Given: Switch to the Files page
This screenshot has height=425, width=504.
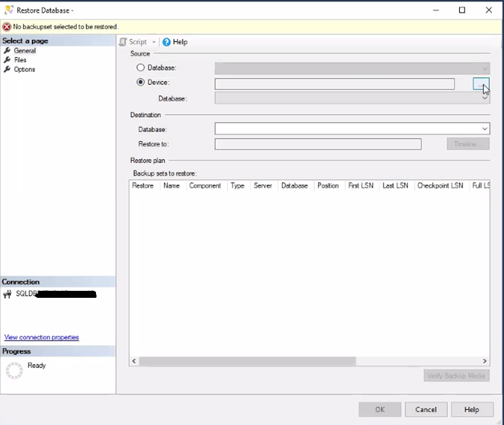Looking at the screenshot, I should point(20,60).
